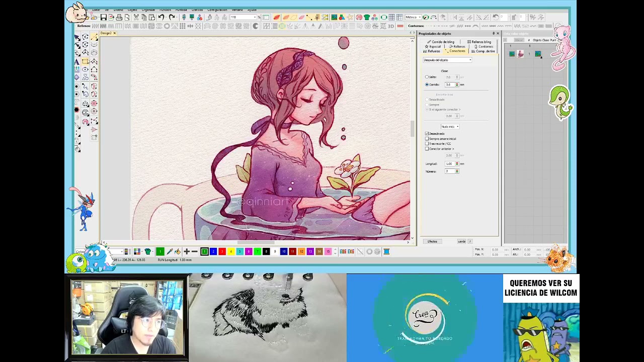The image size is (644, 362).
Task: Choose pink color swatch 15
Action: click(x=328, y=251)
